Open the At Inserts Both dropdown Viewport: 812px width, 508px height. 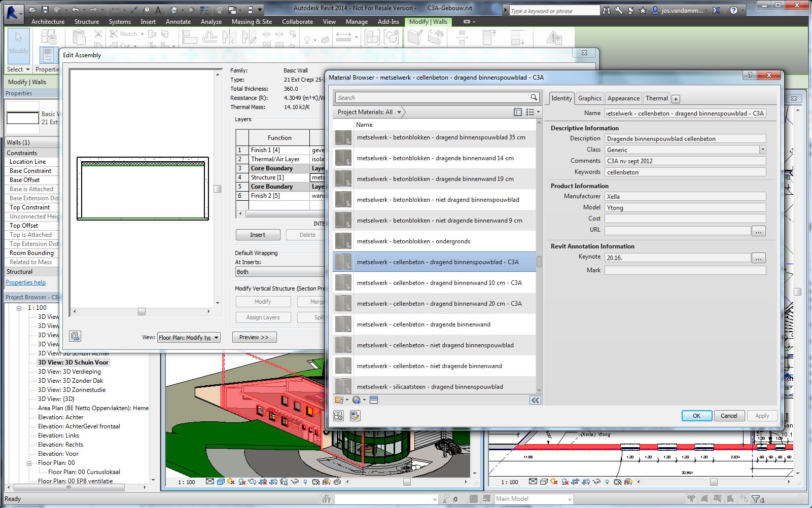280,272
